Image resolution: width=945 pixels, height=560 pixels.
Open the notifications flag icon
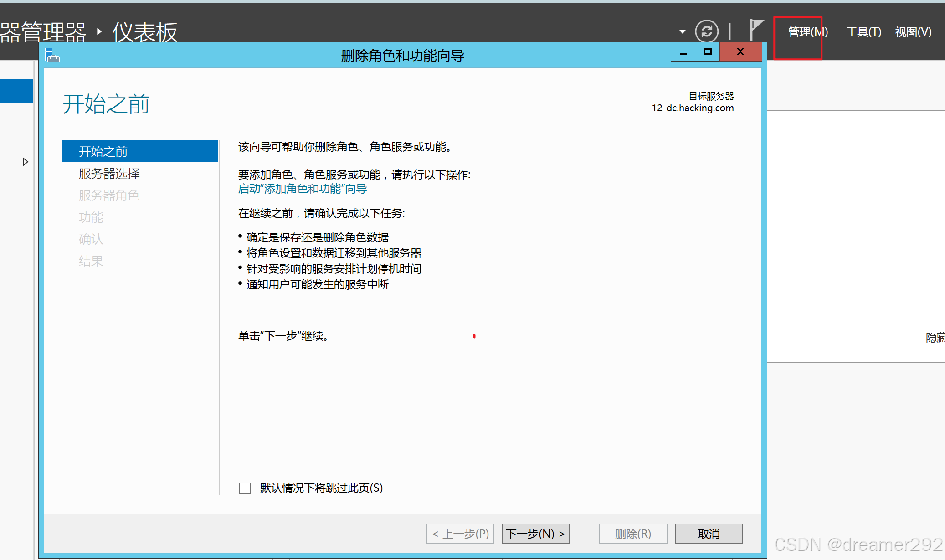756,30
